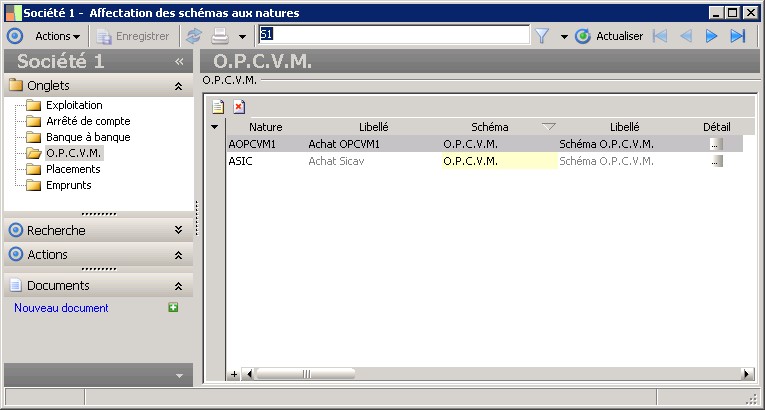This screenshot has height=410, width=765.
Task: Click the application icon in title bar
Action: point(13,13)
